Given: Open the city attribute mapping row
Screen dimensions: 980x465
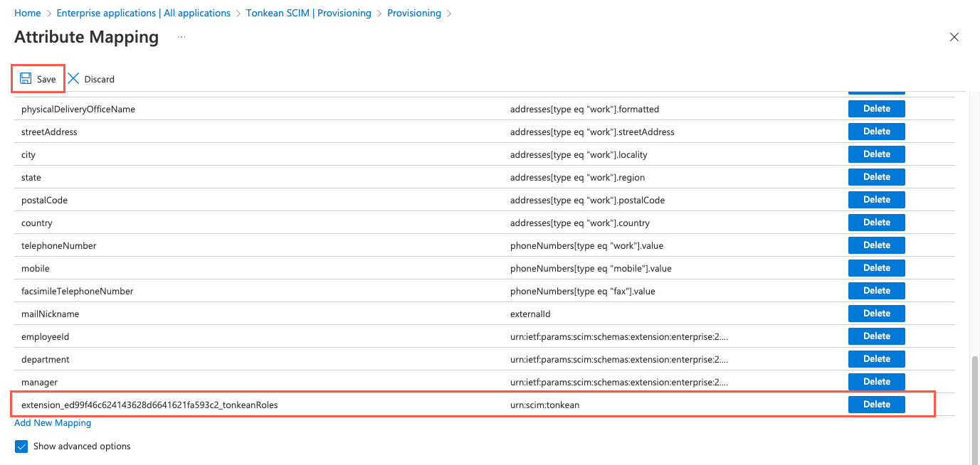Looking at the screenshot, I should point(285,154).
